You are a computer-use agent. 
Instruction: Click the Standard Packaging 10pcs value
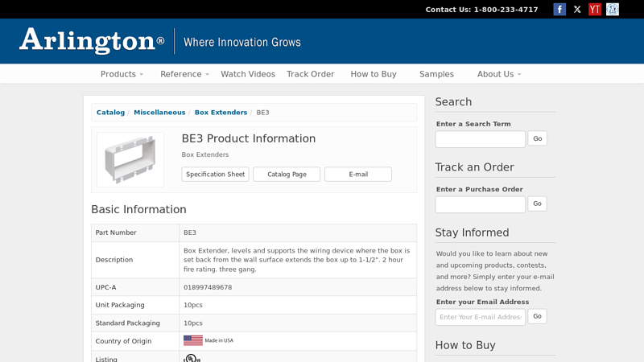(x=193, y=323)
